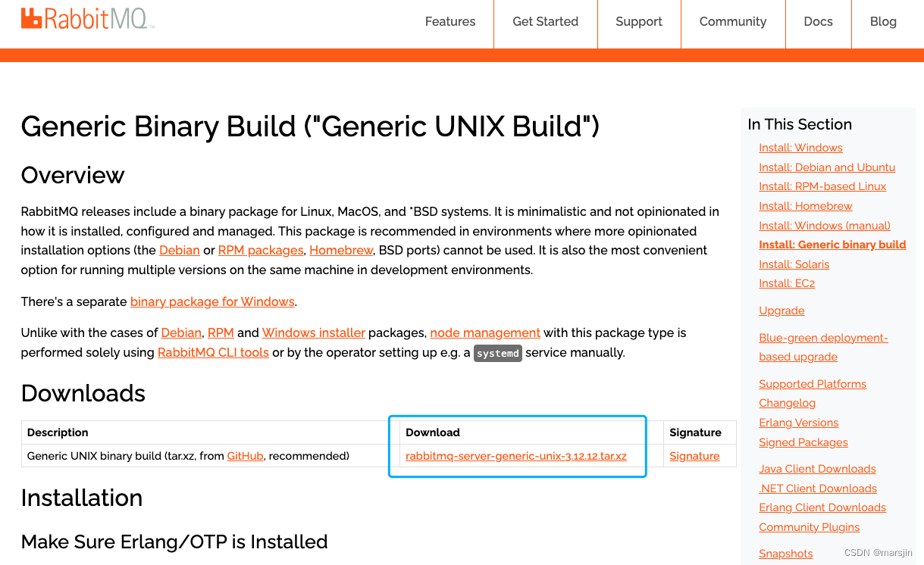Viewport: 924px width, 565px height.
Task: Open the Features menu item
Action: pos(450,21)
